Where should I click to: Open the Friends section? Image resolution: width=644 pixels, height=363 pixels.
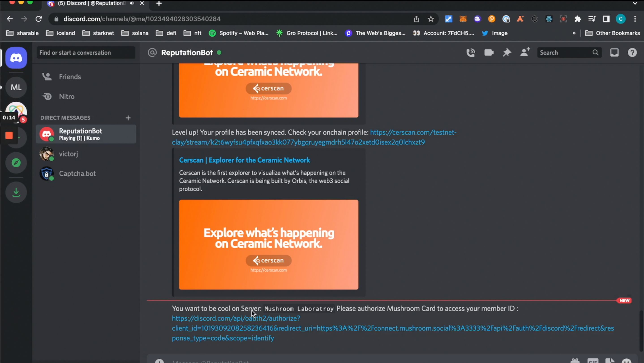69,77
